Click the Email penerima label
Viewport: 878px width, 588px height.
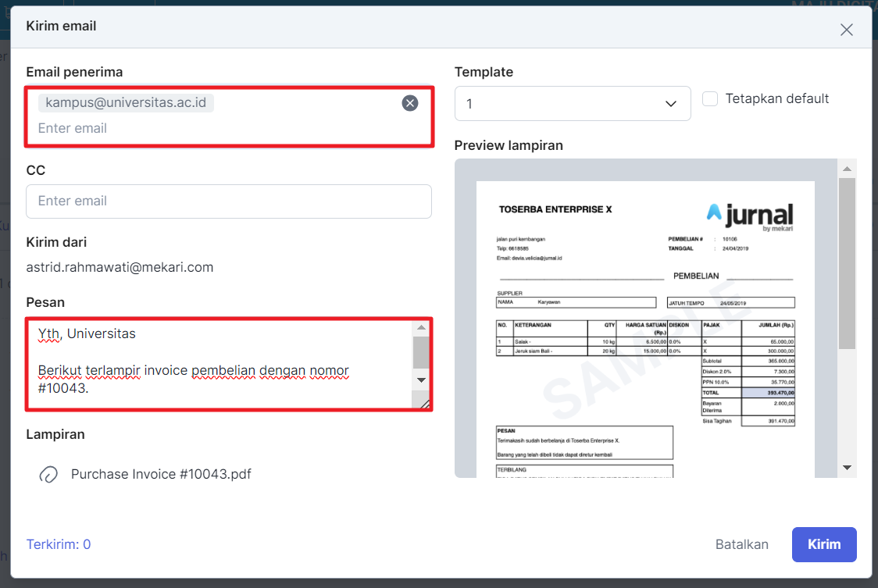pyautogui.click(x=74, y=73)
